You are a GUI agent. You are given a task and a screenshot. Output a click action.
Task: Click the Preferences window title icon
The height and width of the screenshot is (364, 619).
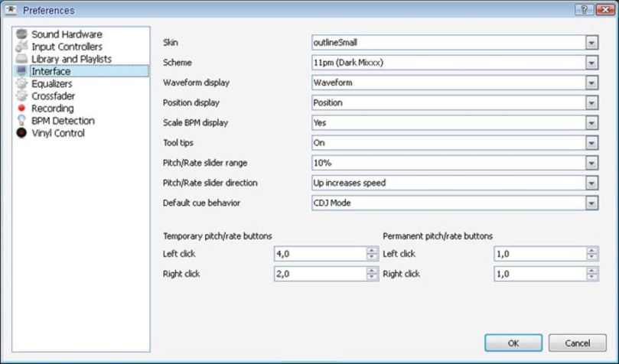[11, 10]
